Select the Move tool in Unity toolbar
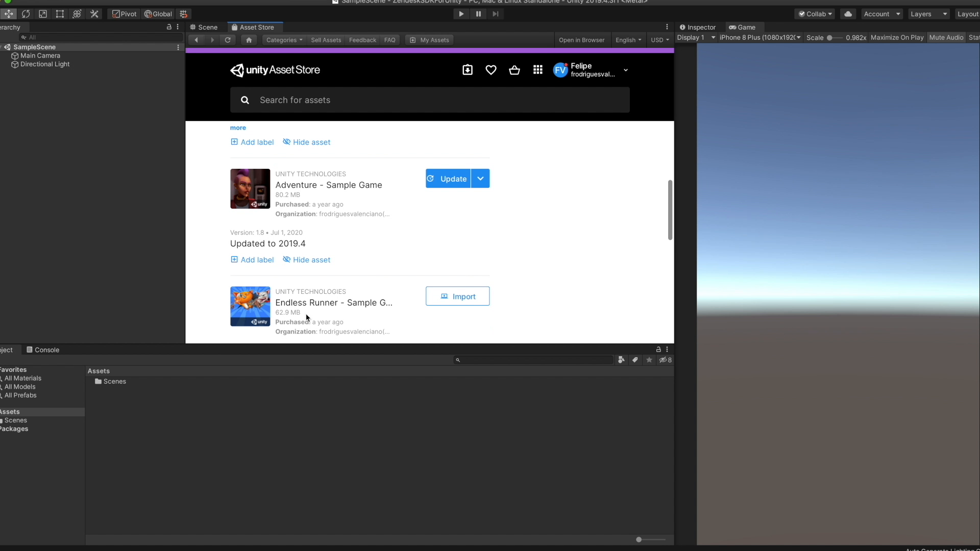Screen dimensions: 980x551 (x=9, y=14)
